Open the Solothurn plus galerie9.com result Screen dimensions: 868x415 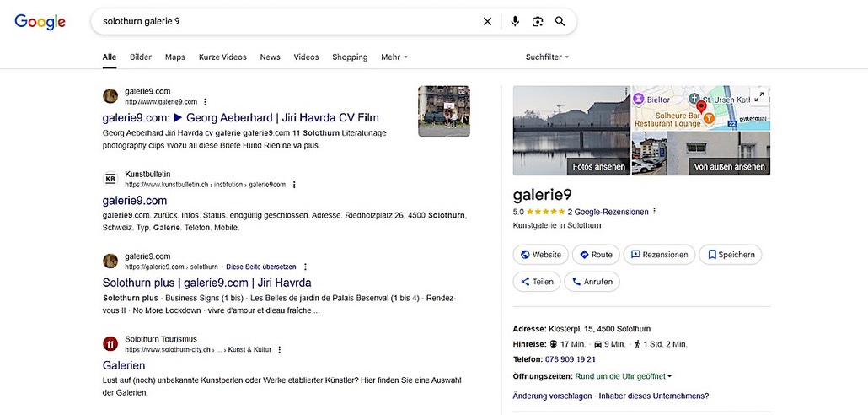206,283
